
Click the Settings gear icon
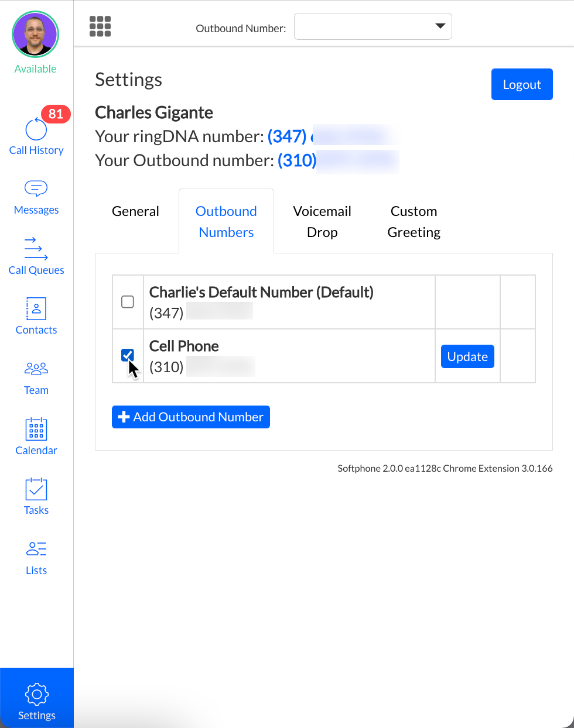point(36,695)
